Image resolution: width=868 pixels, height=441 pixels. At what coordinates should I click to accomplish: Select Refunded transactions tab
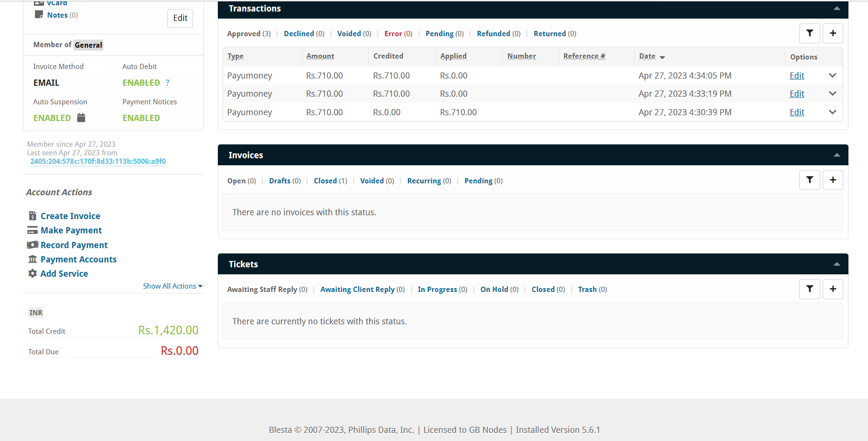[499, 34]
